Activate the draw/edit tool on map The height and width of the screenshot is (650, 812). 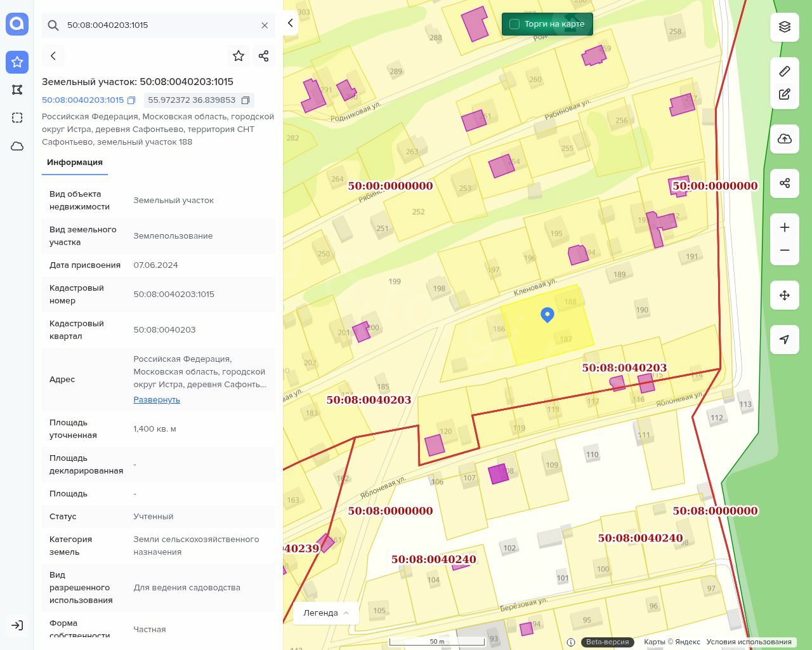click(785, 95)
